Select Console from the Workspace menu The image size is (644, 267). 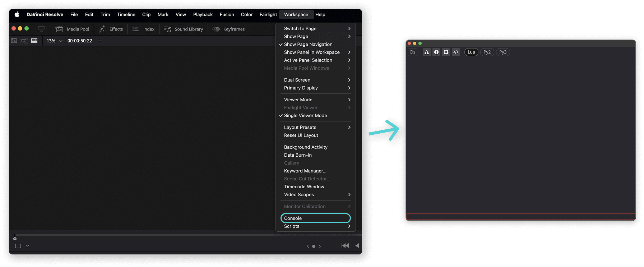coord(315,218)
